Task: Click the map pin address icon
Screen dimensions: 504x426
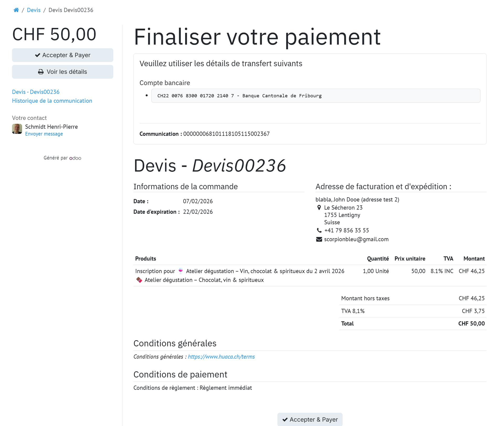Action: 319,207
